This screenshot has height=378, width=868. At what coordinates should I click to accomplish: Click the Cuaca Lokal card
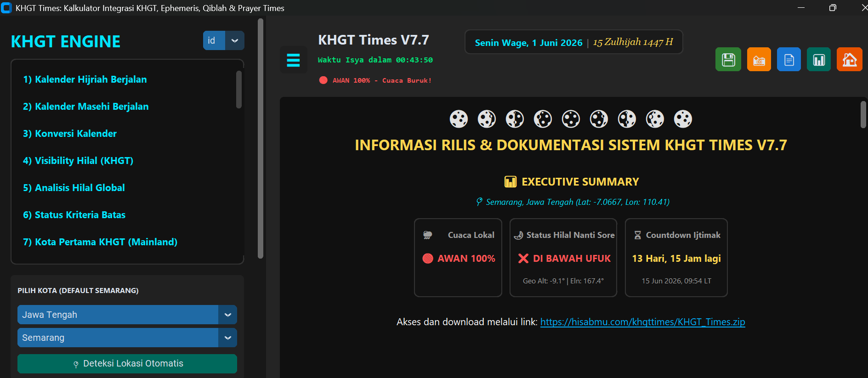coord(458,258)
